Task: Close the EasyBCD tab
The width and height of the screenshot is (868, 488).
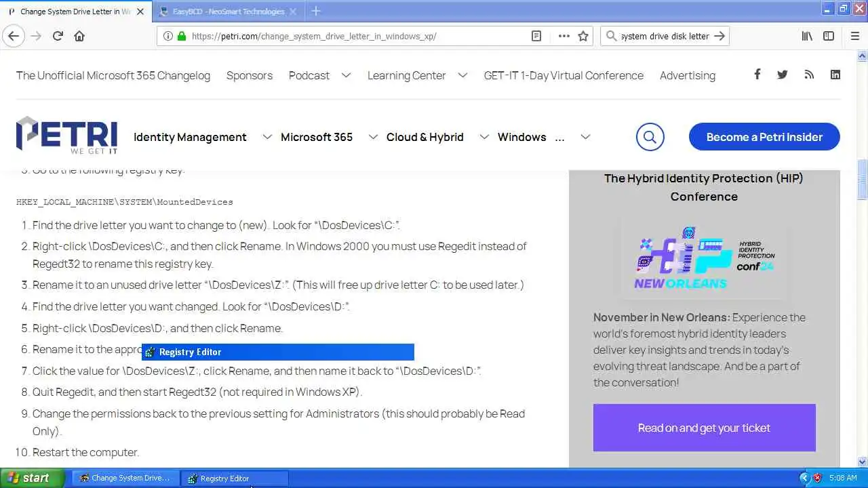Action: pos(294,12)
